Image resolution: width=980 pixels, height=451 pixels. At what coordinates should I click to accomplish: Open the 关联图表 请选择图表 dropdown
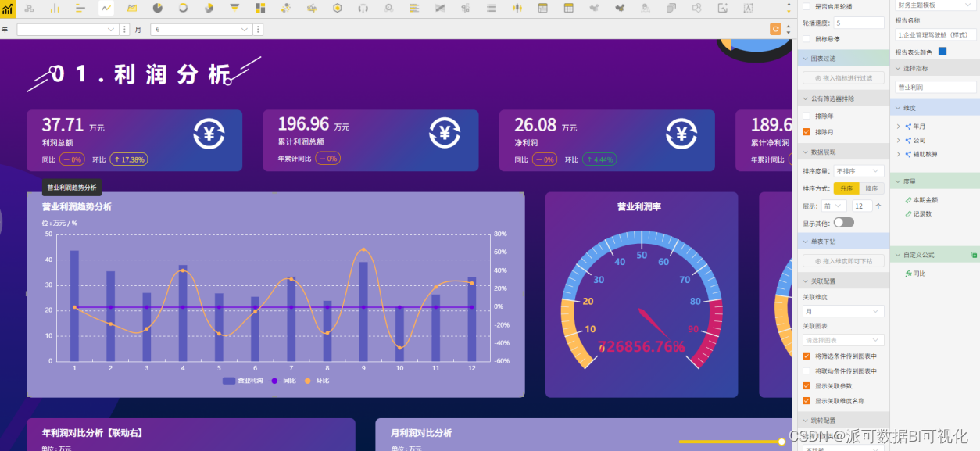843,340
